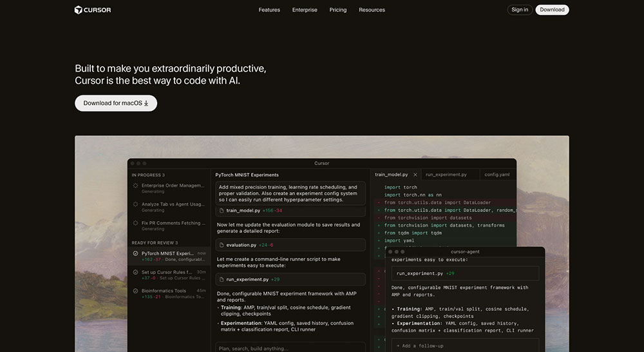Viewport: 644px width, 352px height.
Task: Open evaluation.py +24 -6 file chip
Action: 290,245
